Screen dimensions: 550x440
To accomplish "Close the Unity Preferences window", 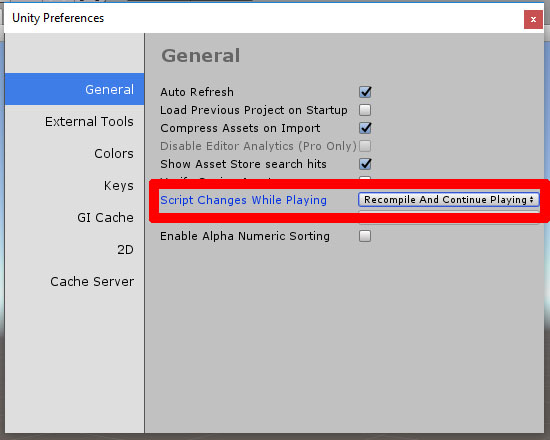I will (533, 19).
